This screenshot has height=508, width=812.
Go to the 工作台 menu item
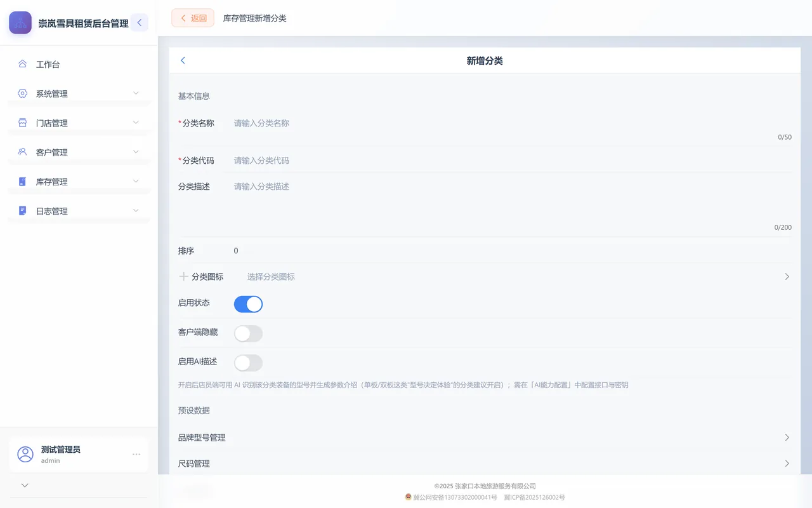(x=79, y=64)
